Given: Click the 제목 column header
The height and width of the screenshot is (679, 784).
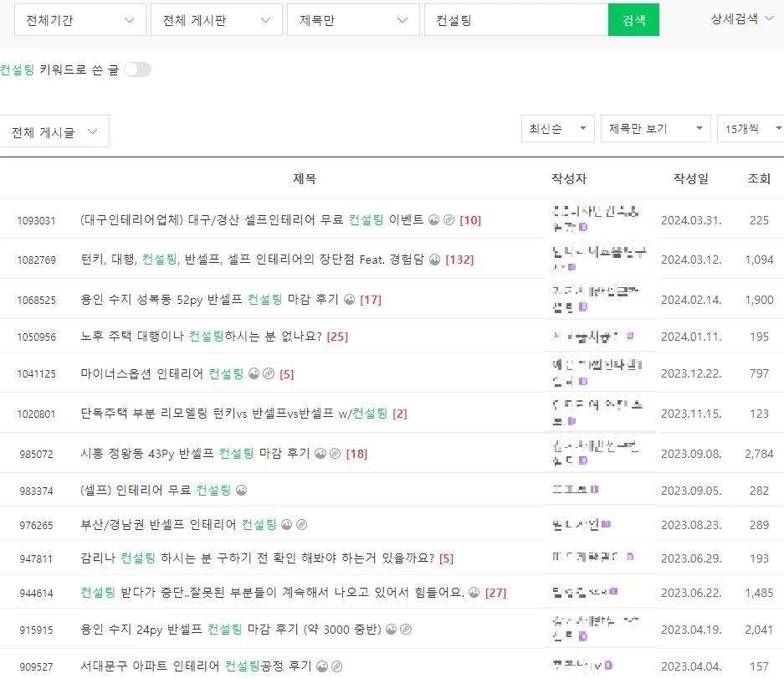Looking at the screenshot, I should tap(304, 178).
